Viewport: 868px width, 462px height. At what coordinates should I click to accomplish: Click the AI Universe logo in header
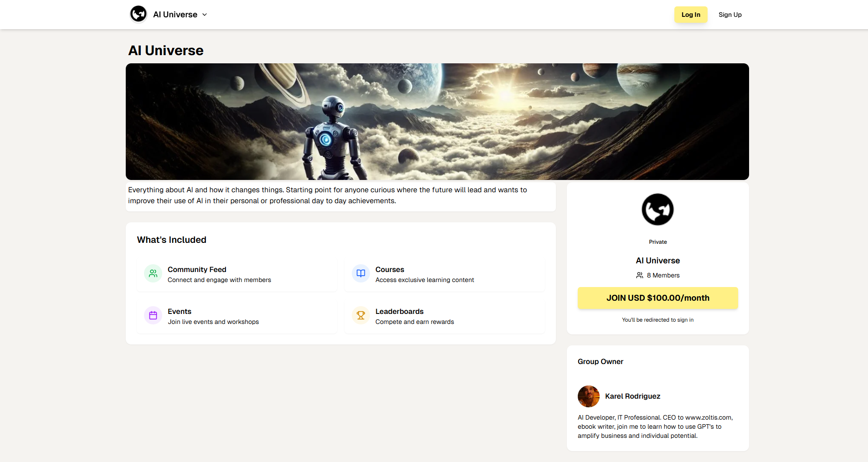(139, 14)
